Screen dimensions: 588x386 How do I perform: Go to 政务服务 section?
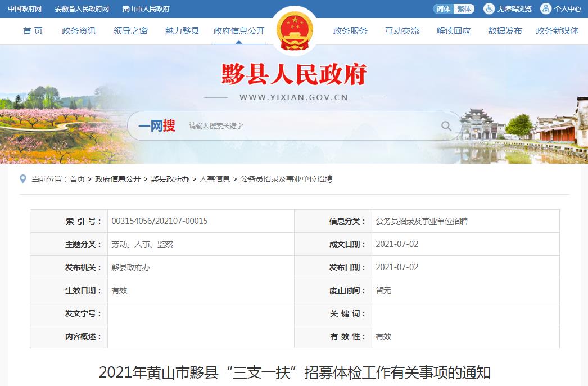point(350,31)
